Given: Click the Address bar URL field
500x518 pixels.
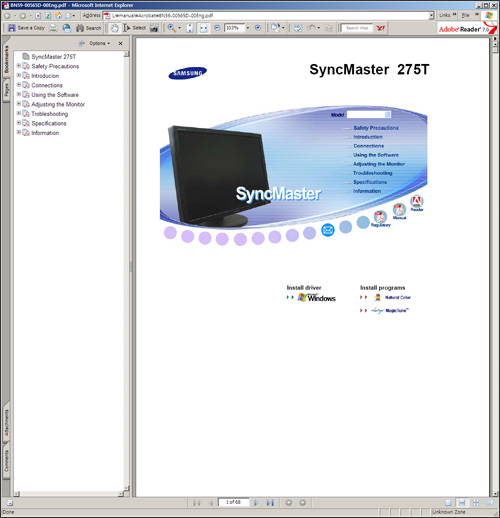Looking at the screenshot, I should pyautogui.click(x=266, y=15).
